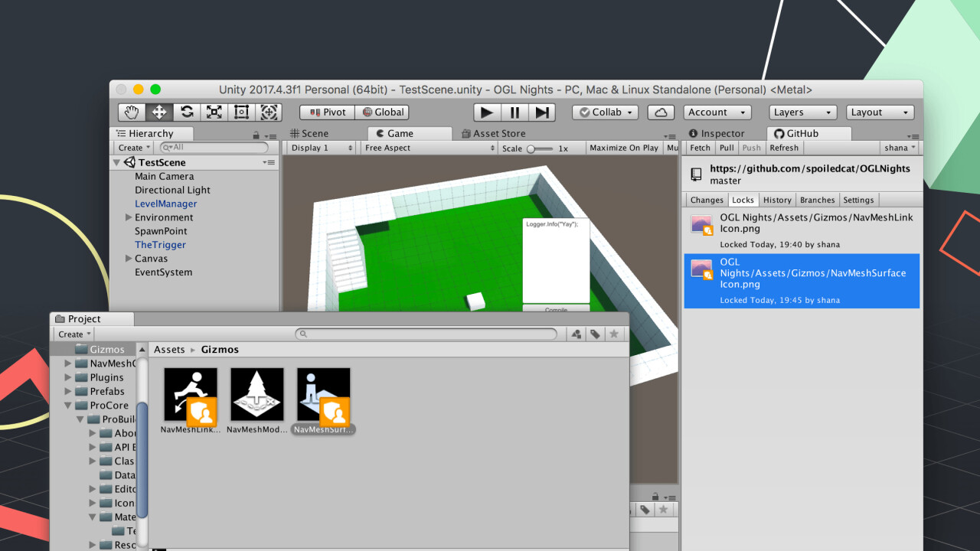Select the NavMeshModifier thumbnail in Gizmos

point(257,395)
